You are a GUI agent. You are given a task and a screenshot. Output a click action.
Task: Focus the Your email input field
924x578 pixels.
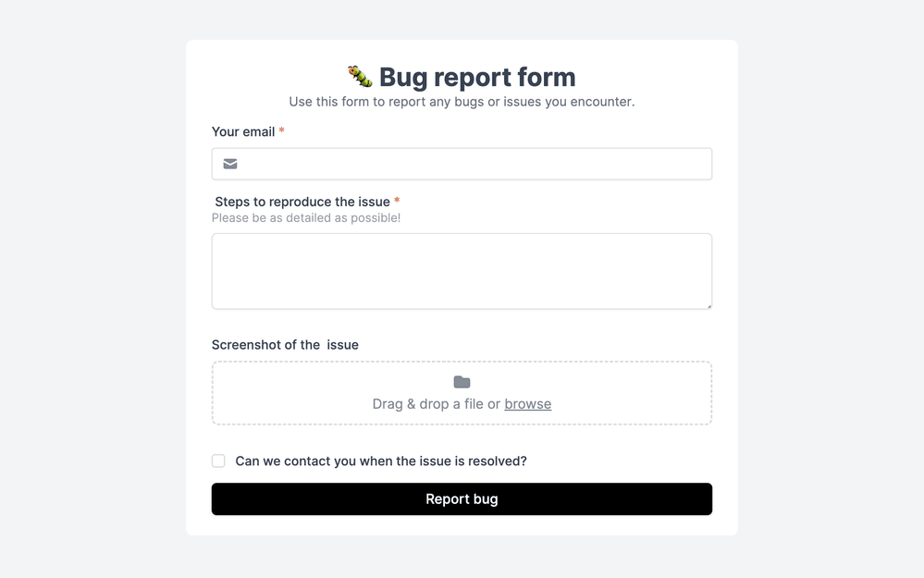coord(472,164)
